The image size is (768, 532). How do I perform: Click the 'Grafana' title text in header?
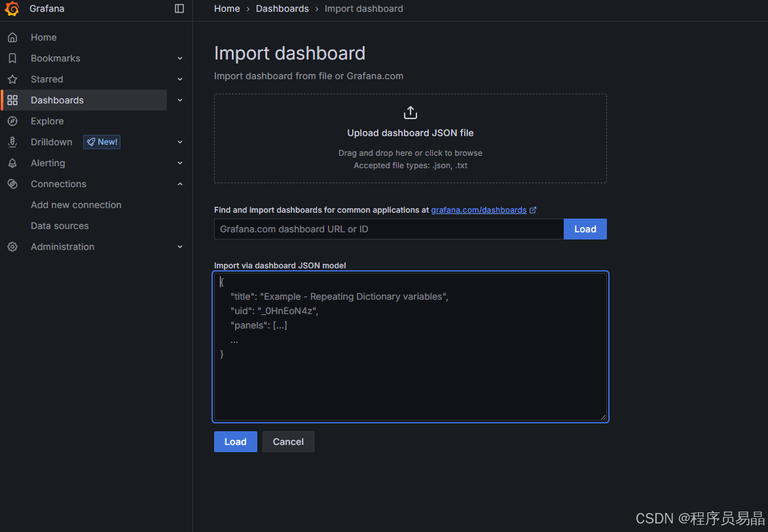[46, 9]
